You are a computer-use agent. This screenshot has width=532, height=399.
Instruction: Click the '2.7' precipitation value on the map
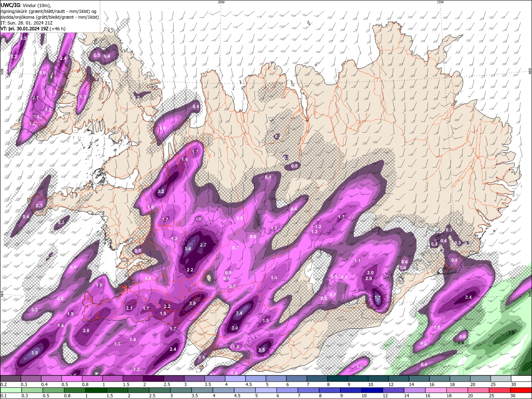203,245
